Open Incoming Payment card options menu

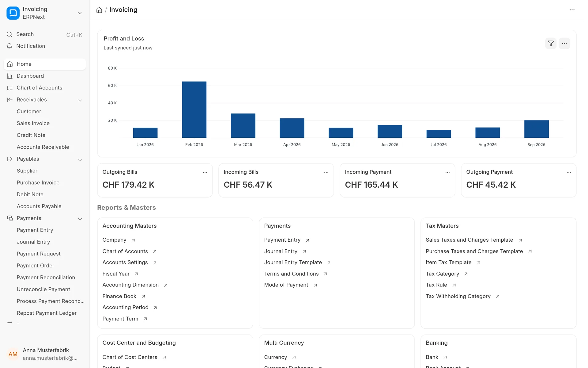(x=447, y=172)
